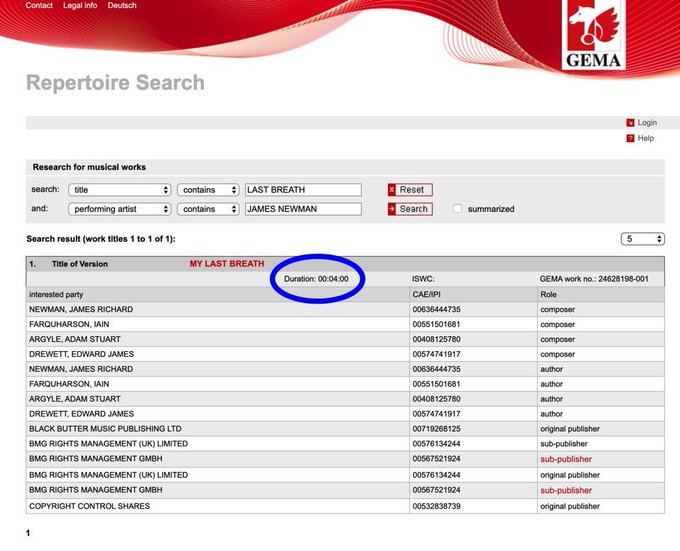Select DREWETT, EDWARD JAMES composer row
This screenshot has height=551, width=680.
click(345, 354)
